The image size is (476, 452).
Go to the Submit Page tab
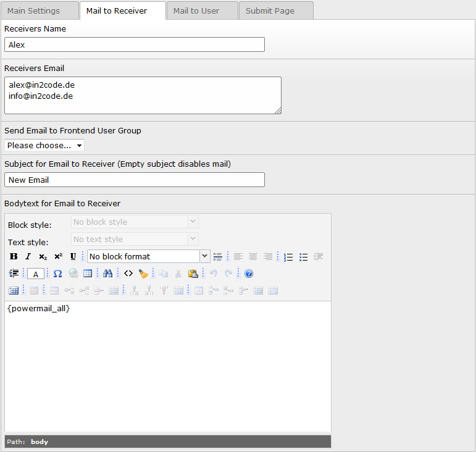point(270,10)
